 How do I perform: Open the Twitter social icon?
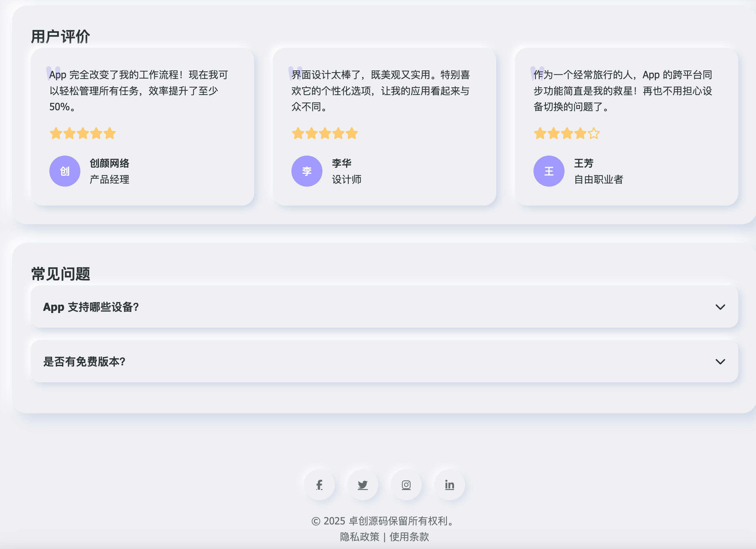(363, 485)
